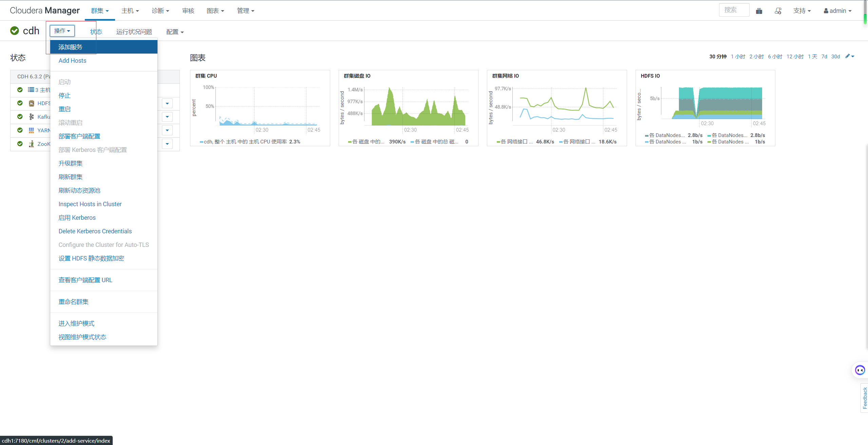Open the HDFS IO chart title

[x=650, y=76]
